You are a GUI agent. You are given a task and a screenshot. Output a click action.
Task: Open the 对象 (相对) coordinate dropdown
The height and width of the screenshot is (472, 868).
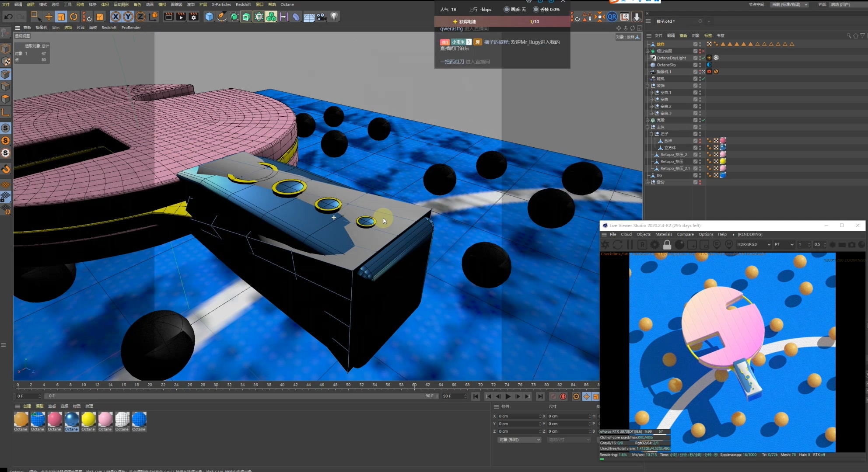click(519, 440)
